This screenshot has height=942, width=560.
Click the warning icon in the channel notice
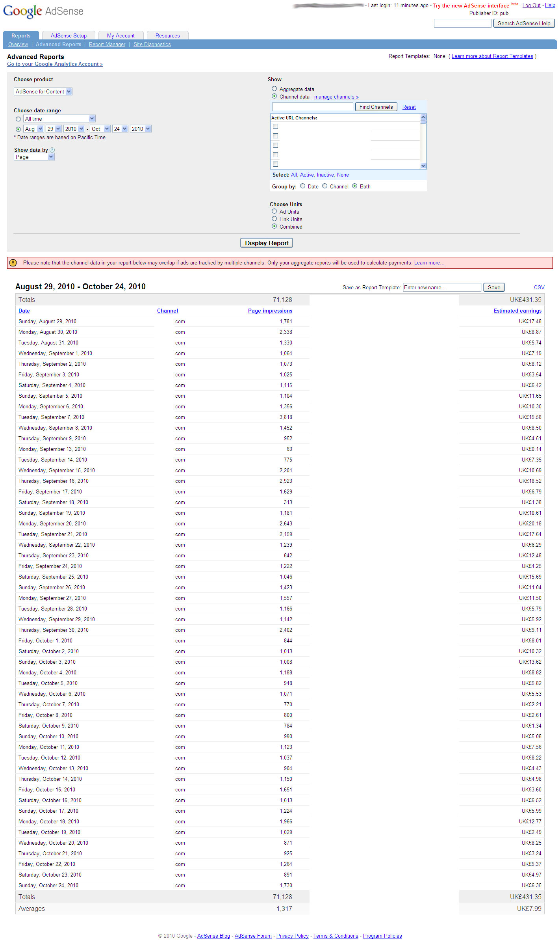tap(13, 263)
